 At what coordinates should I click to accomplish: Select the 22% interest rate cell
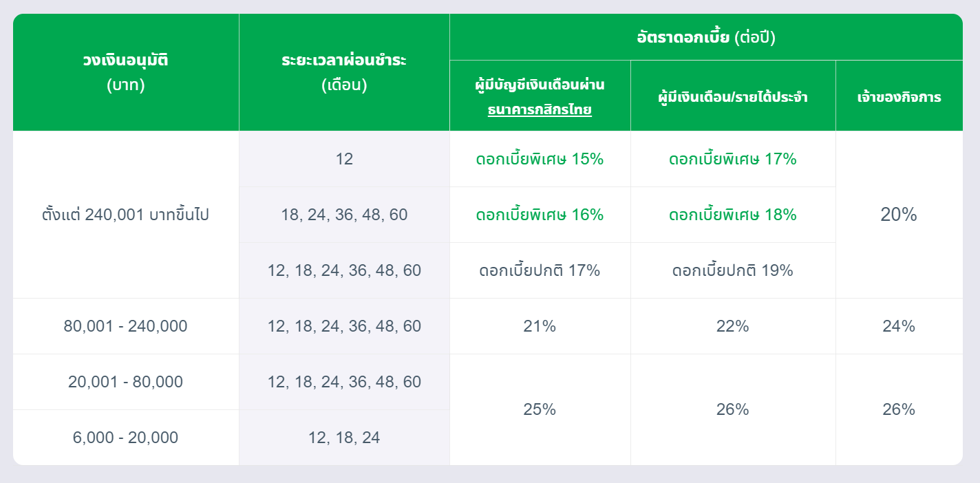pos(733,326)
